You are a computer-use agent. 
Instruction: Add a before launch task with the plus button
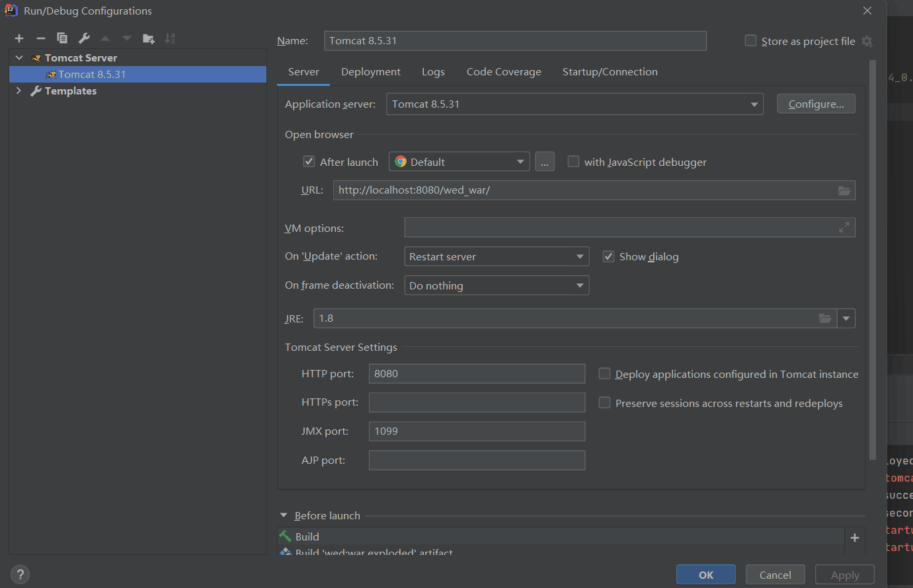click(x=855, y=538)
